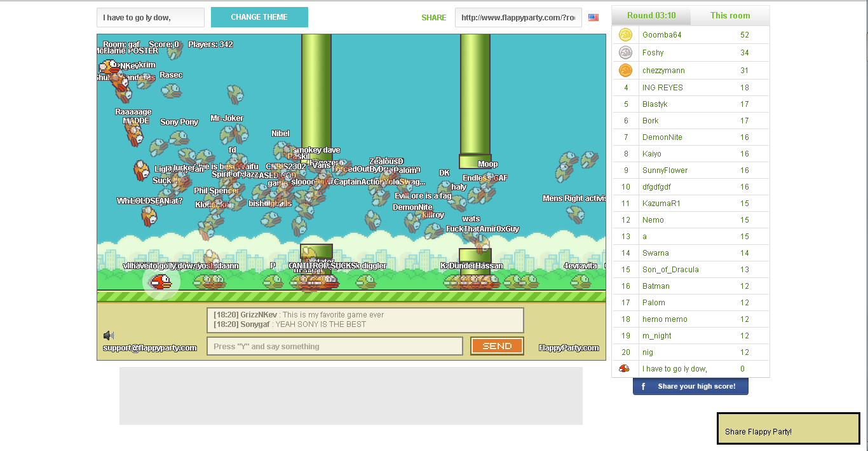Viewport: 868px width, 451px height.
Task: Select ING REYES ranked 4th
Action: [691, 88]
